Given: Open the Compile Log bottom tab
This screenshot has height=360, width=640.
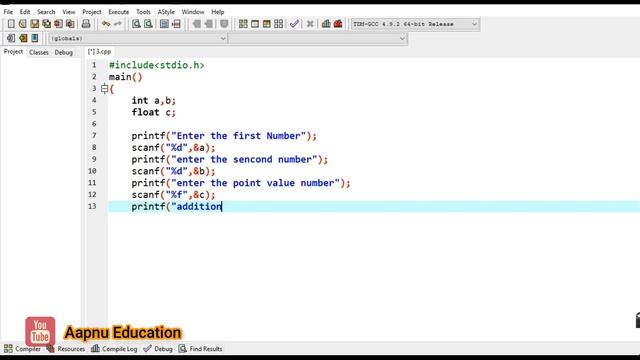Looking at the screenshot, I should [x=114, y=349].
